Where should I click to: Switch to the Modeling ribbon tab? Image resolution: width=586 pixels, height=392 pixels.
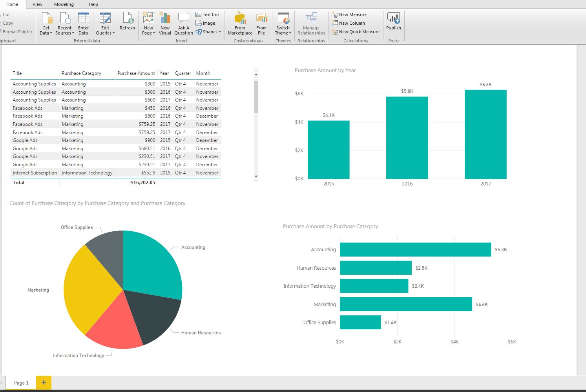pyautogui.click(x=64, y=4)
